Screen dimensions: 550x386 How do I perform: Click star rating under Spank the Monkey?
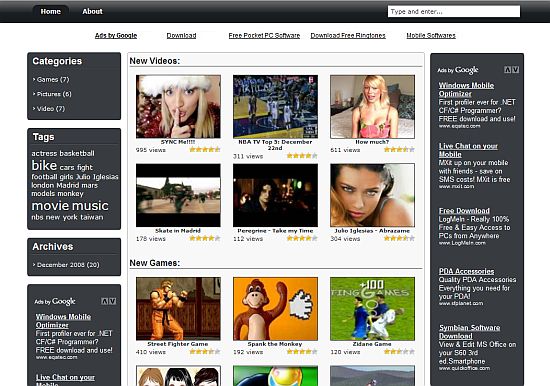(302, 352)
